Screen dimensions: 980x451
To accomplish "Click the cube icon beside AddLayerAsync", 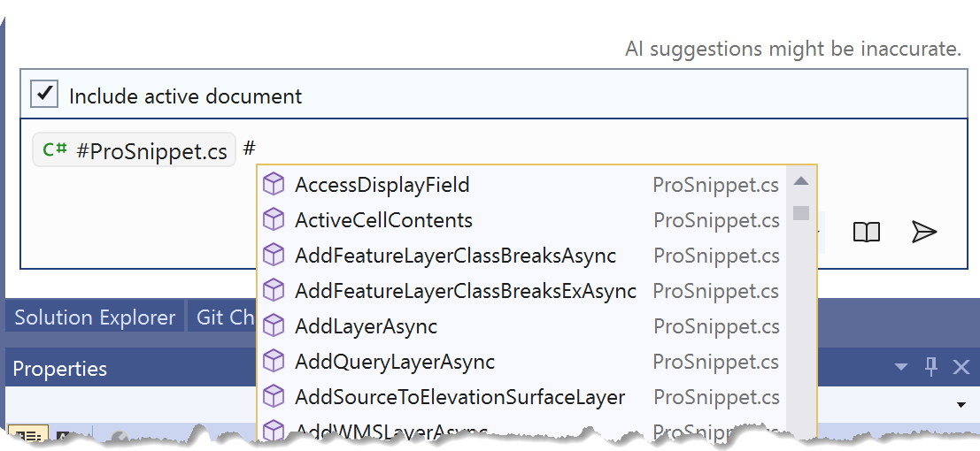I will [274, 326].
